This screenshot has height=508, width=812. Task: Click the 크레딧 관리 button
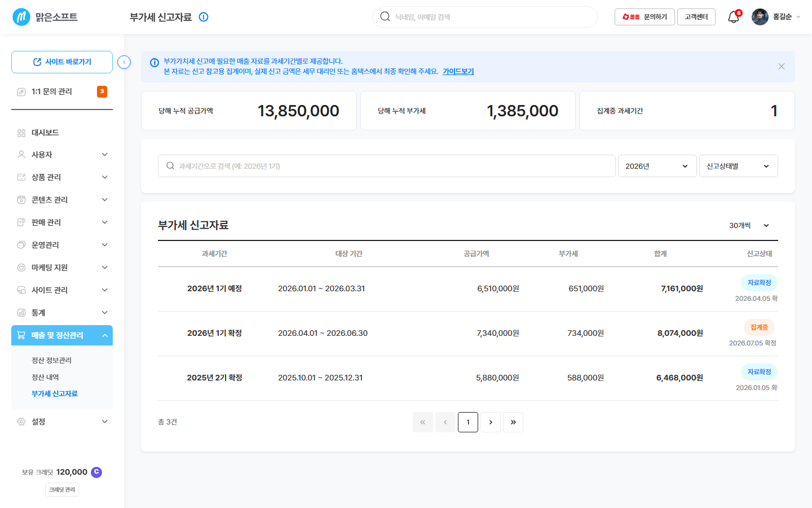(x=62, y=489)
